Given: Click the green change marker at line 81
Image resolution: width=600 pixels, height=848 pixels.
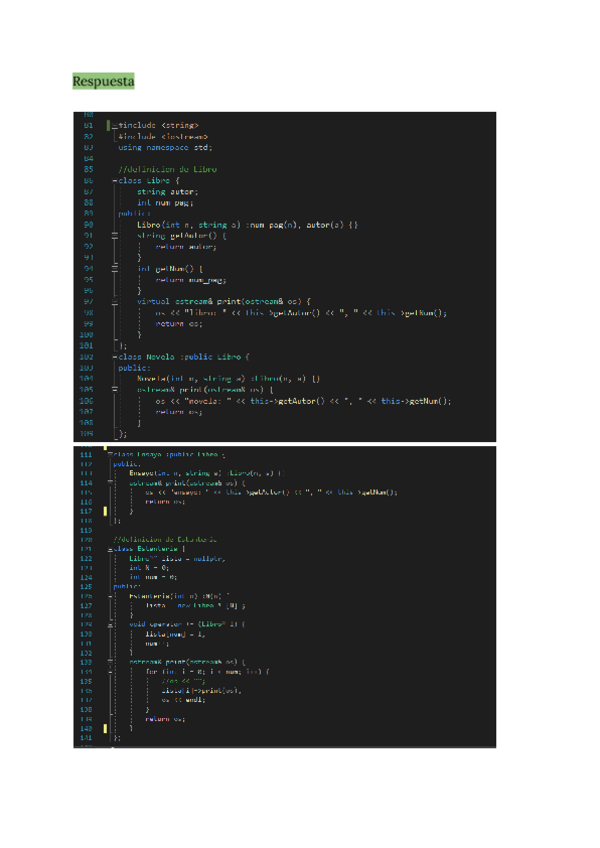Looking at the screenshot, I should point(108,125).
